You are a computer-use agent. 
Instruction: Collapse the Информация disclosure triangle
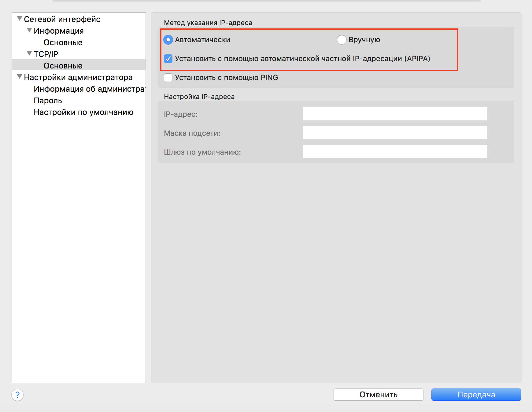[29, 31]
